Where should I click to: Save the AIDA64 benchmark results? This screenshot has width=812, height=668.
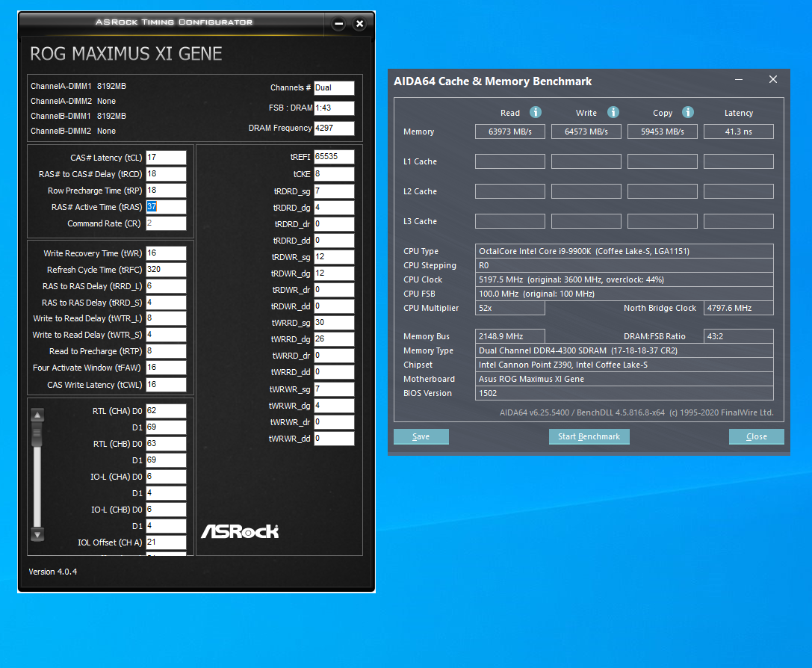click(x=421, y=436)
